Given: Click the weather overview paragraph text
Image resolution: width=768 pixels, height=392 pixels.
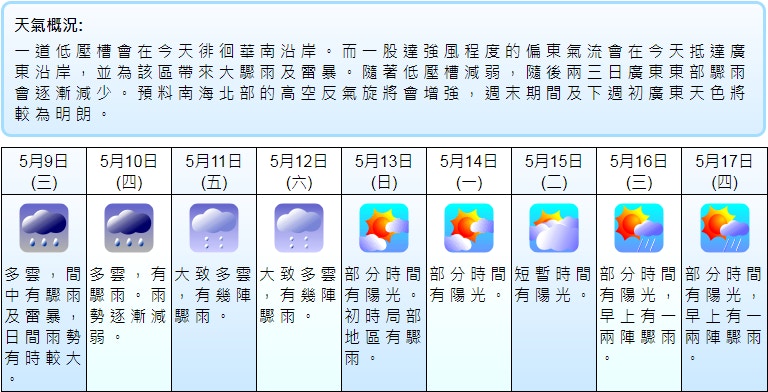Looking at the screenshot, I should coord(380,82).
